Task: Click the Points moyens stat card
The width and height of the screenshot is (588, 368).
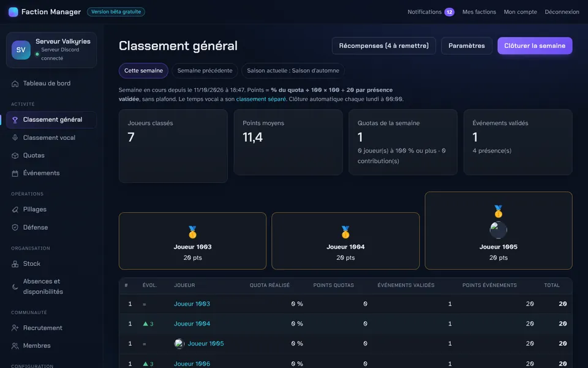Action: coord(288,142)
